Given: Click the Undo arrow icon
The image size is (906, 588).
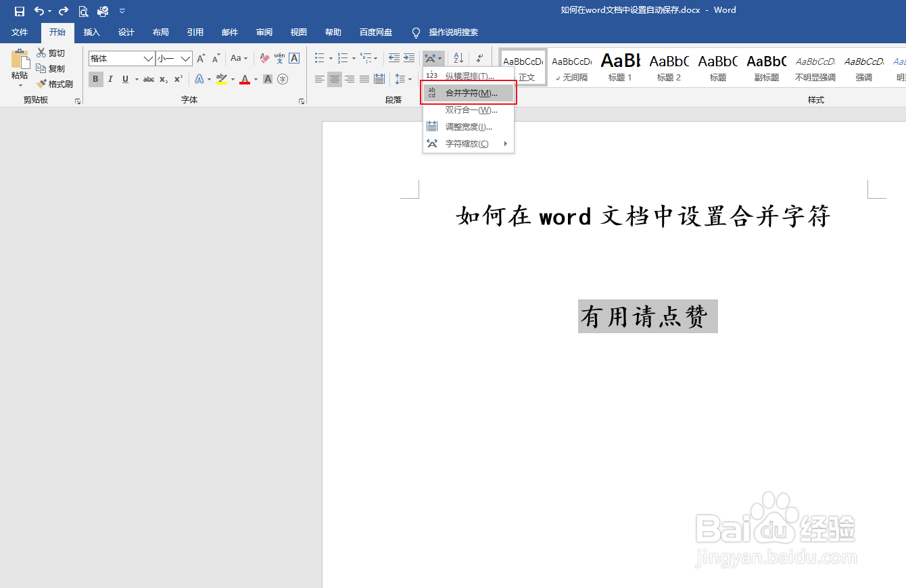Looking at the screenshot, I should (x=39, y=11).
